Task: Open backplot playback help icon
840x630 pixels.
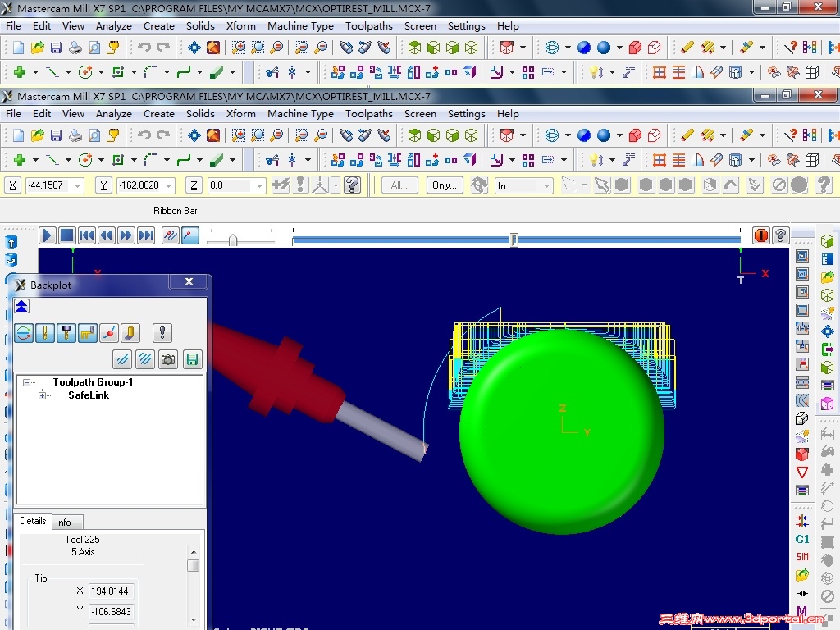Action: tap(781, 235)
